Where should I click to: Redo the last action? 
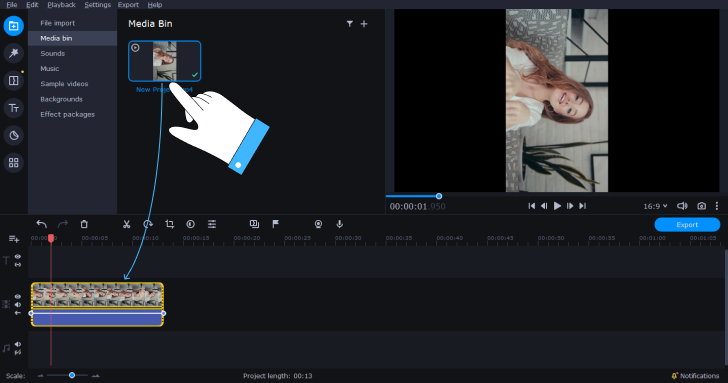[63, 224]
